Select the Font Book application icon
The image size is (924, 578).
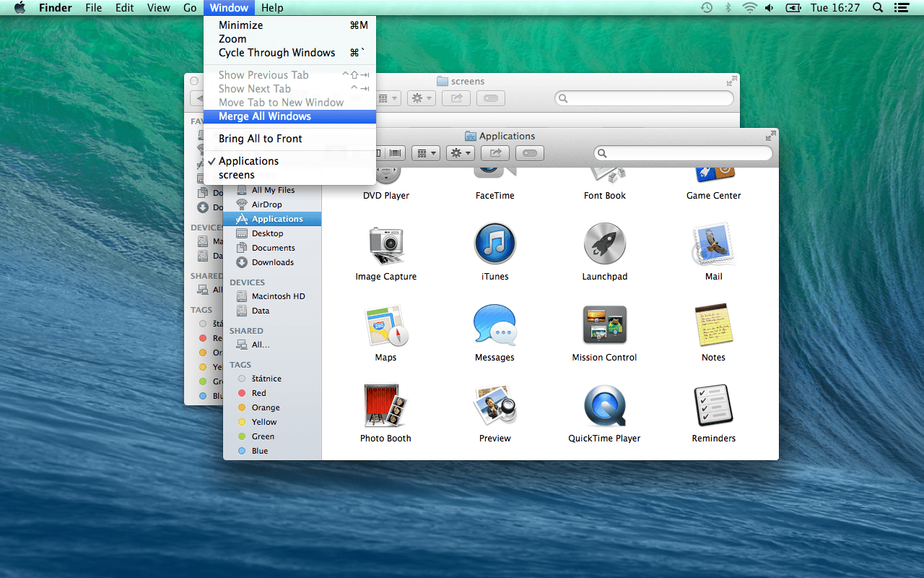click(x=605, y=176)
